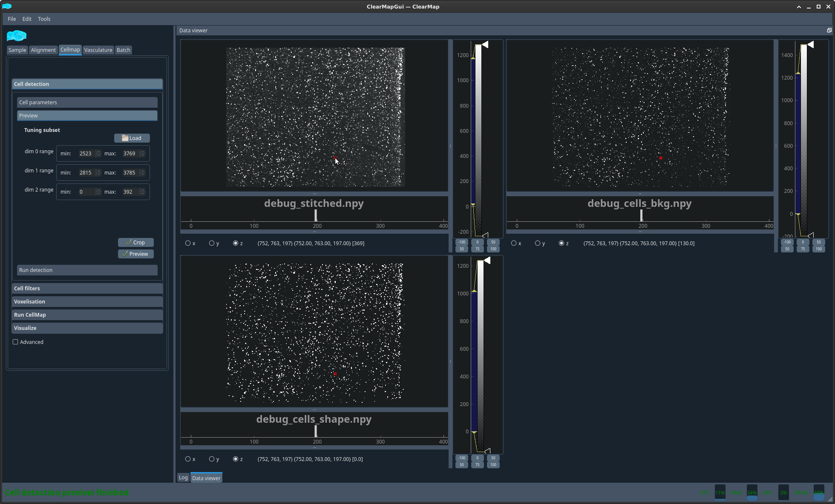The image size is (835, 504).
Task: Click the red cell marker in debug_cells_bkg image
Action: pos(661,158)
